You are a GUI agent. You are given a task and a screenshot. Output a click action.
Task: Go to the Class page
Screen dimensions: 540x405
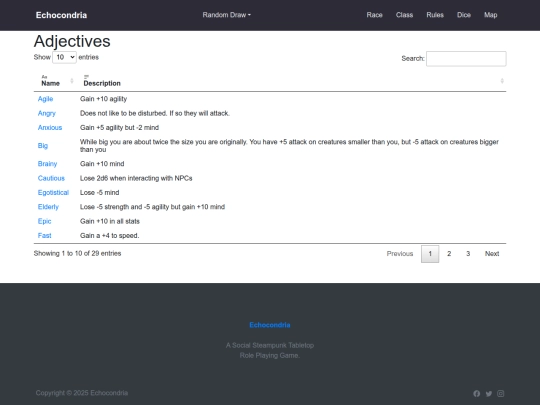point(404,15)
